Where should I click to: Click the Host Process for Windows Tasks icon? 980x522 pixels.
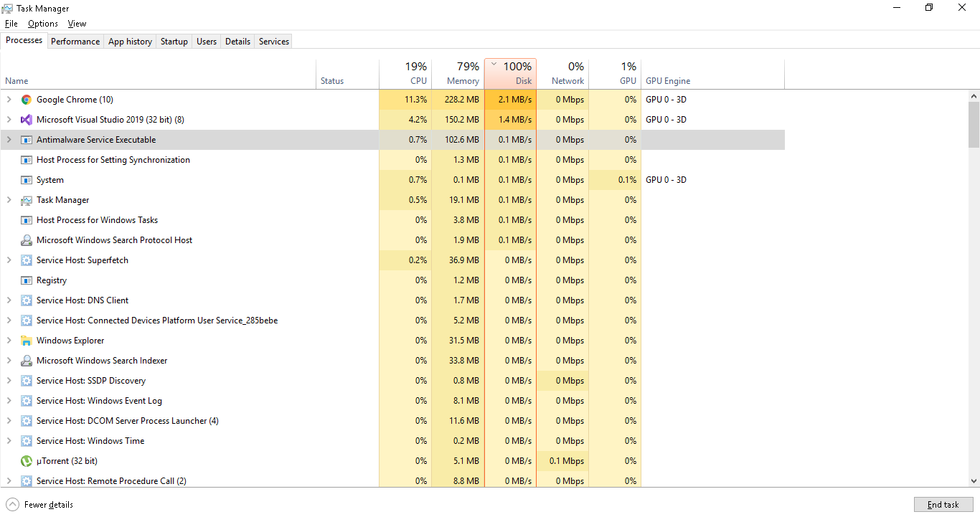tap(27, 220)
